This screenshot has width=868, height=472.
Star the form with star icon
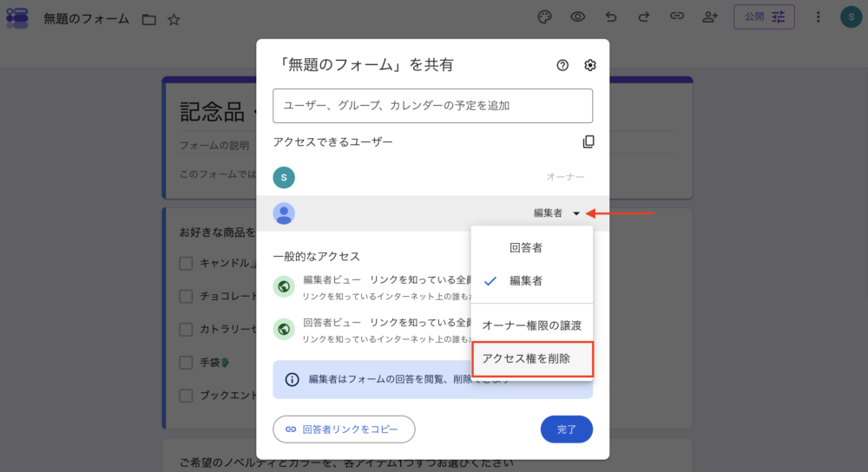(x=174, y=20)
